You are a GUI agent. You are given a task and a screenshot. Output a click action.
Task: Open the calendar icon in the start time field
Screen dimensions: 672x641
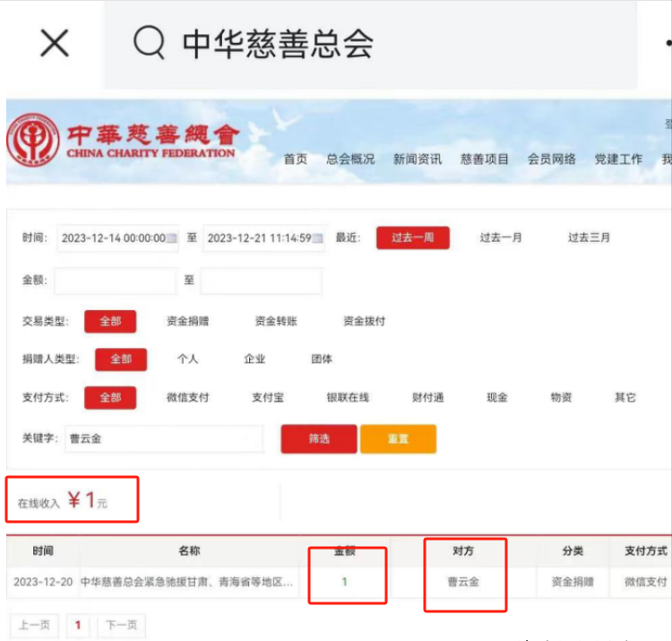coord(171,238)
